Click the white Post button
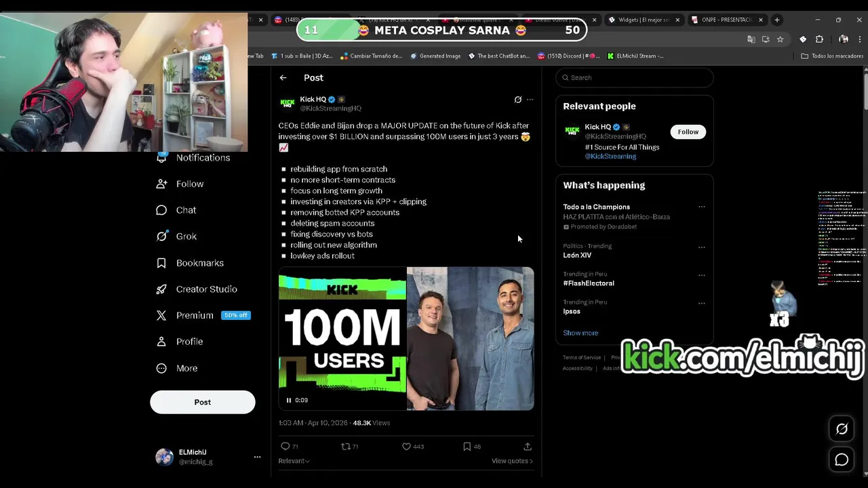The image size is (868, 488). tap(203, 402)
